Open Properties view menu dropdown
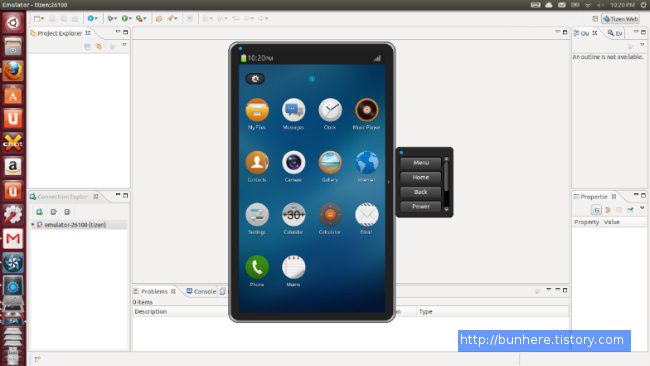This screenshot has height=366, width=650. point(642,208)
